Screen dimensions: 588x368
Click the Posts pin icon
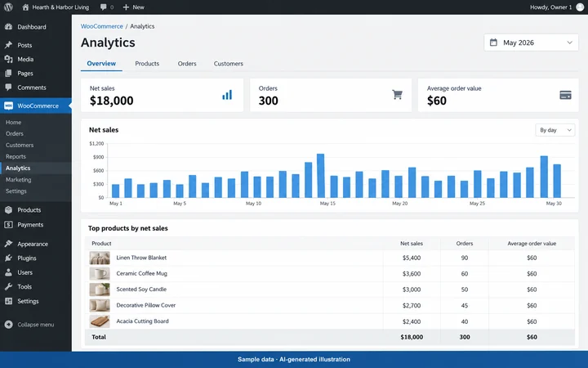[8, 45]
